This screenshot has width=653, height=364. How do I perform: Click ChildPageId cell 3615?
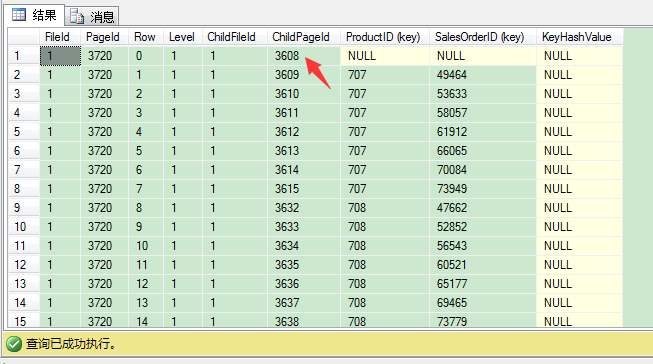coord(304,189)
